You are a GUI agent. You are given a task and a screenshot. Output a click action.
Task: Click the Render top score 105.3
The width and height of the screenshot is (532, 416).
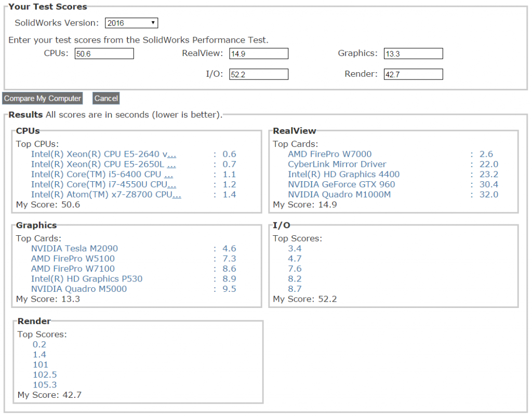[x=45, y=385]
